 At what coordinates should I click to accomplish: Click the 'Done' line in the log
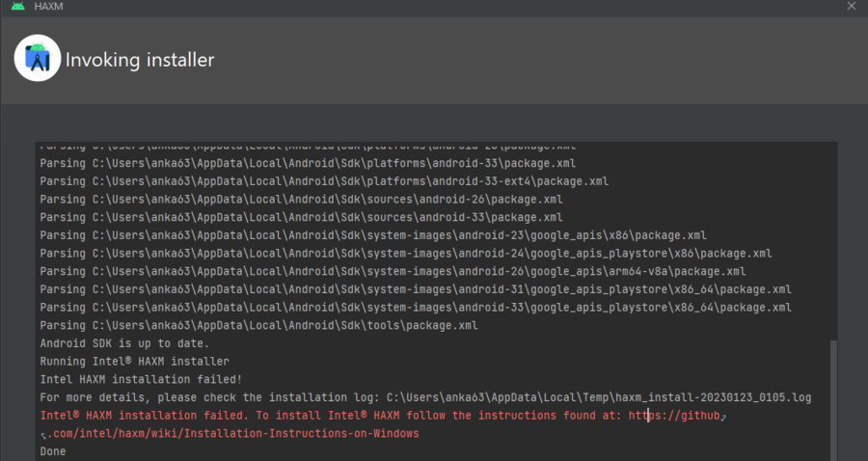53,451
